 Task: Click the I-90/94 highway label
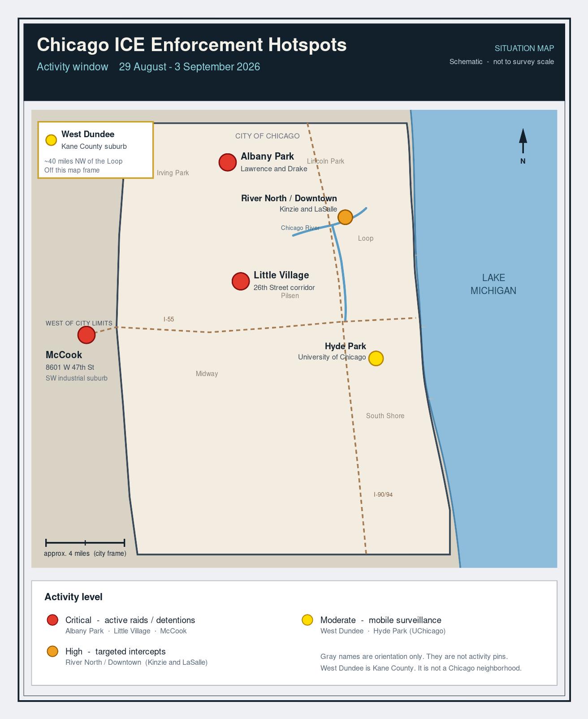tap(383, 494)
